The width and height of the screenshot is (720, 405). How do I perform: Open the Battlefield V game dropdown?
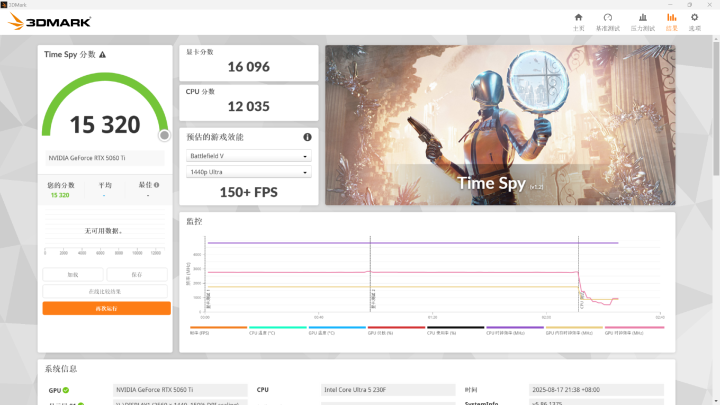point(249,156)
